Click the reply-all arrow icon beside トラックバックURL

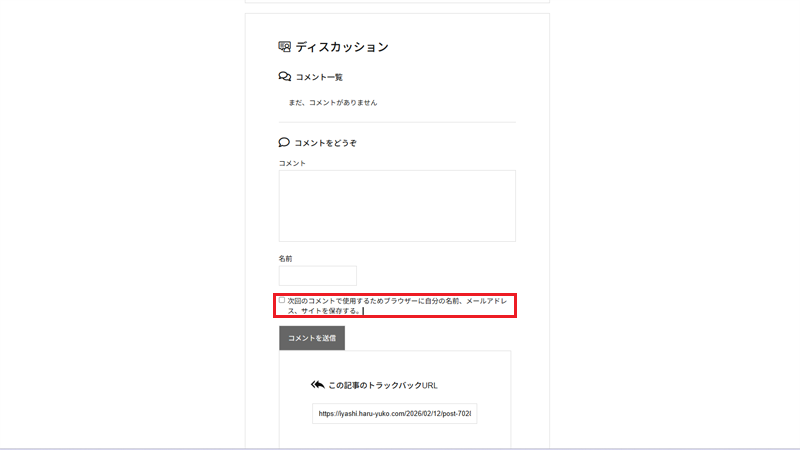[x=318, y=384]
